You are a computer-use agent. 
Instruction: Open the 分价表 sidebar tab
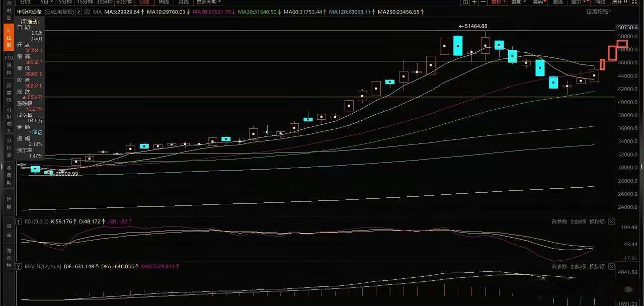(x=9, y=147)
